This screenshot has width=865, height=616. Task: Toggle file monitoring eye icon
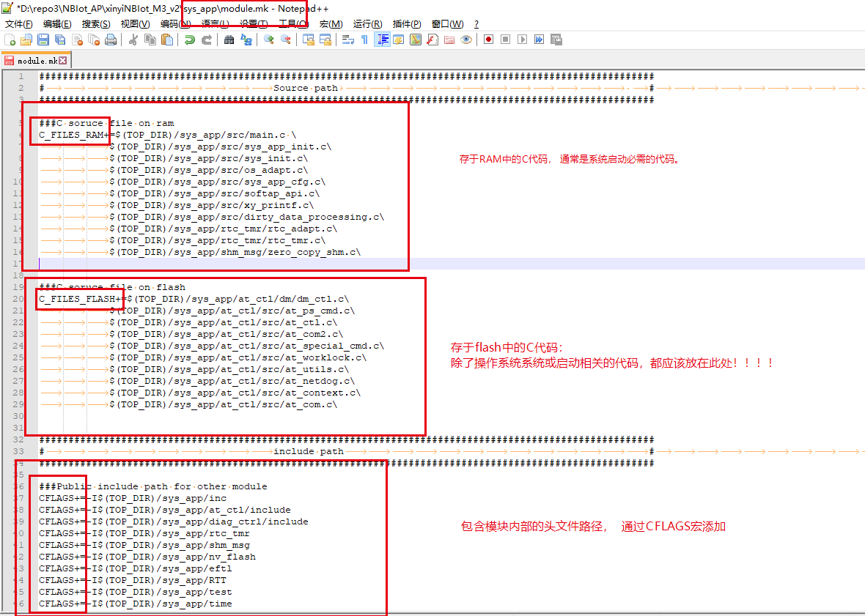click(466, 40)
